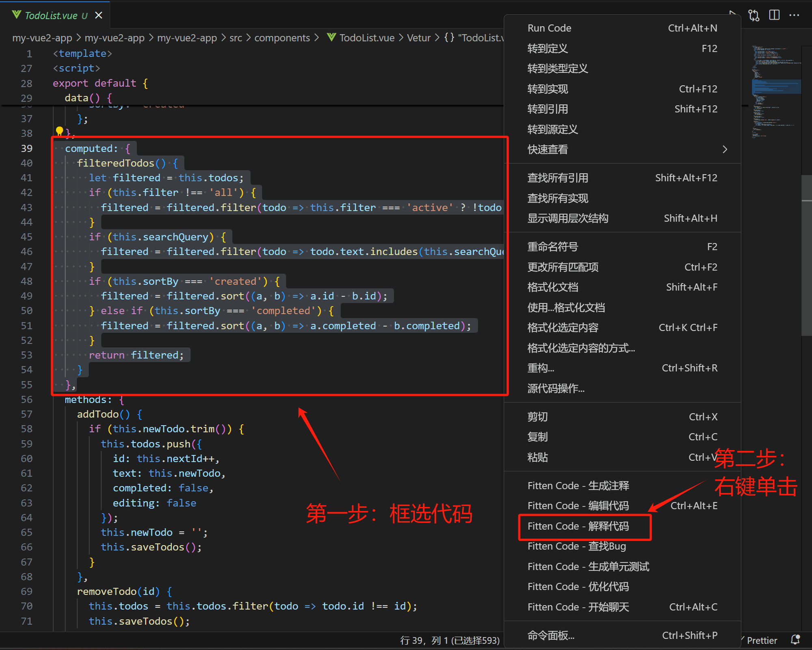Click the src breadcrumb segment
The height and width of the screenshot is (650, 812).
(x=235, y=38)
